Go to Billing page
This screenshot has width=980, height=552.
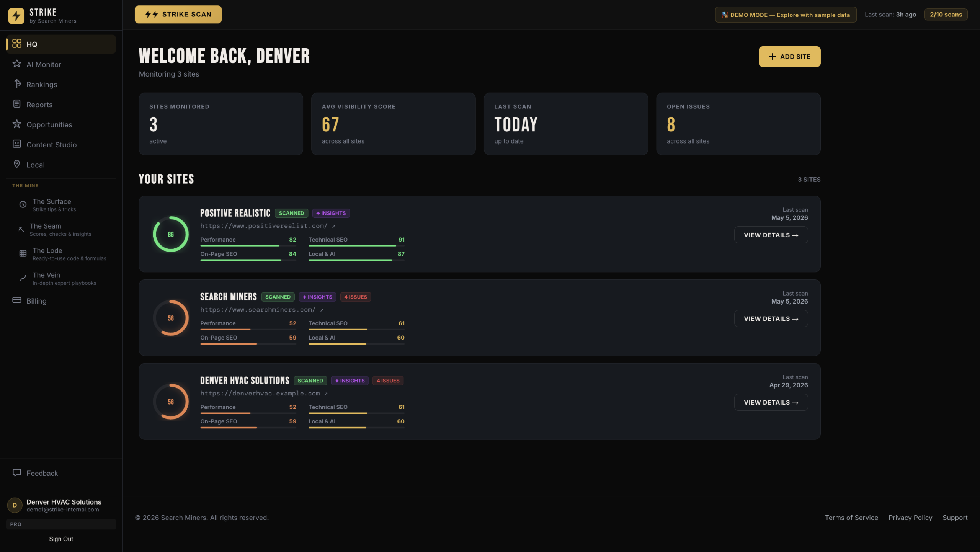[61, 301]
